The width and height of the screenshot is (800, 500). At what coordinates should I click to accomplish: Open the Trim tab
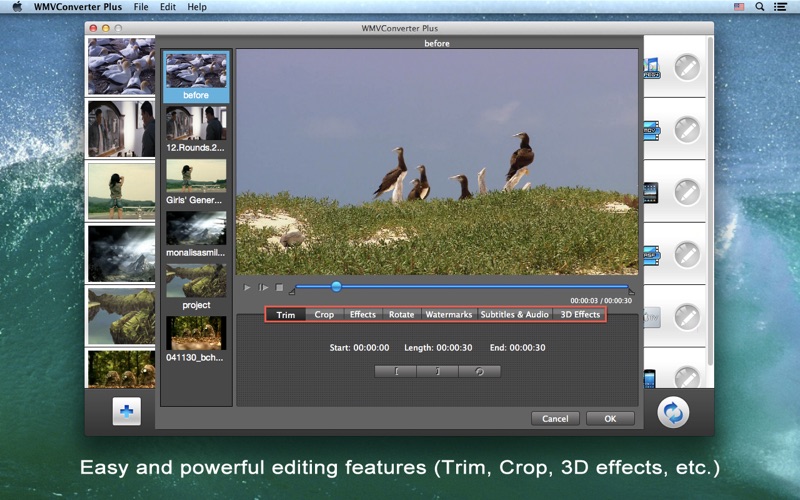(286, 315)
